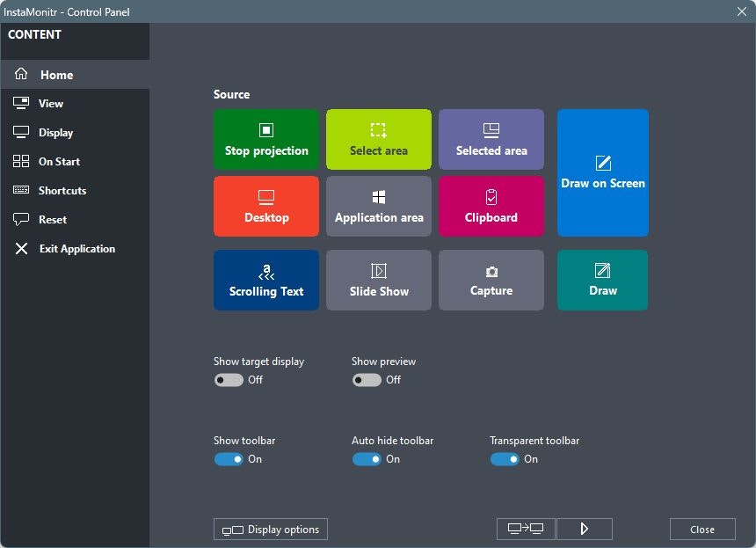This screenshot has width=756, height=548.
Task: Open the Display sidebar section
Action: (x=75, y=132)
